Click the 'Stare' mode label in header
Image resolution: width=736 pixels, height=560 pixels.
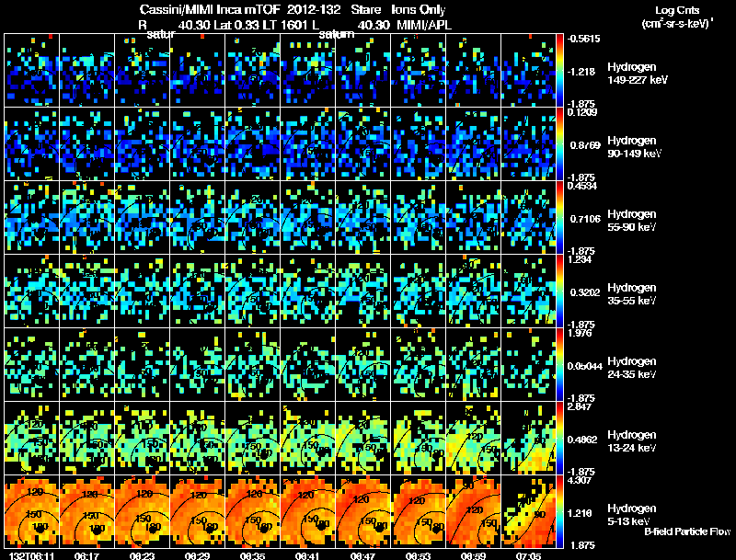coord(365,9)
